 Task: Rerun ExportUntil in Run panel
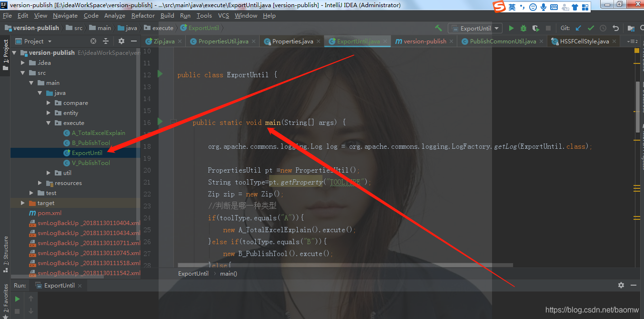17,299
